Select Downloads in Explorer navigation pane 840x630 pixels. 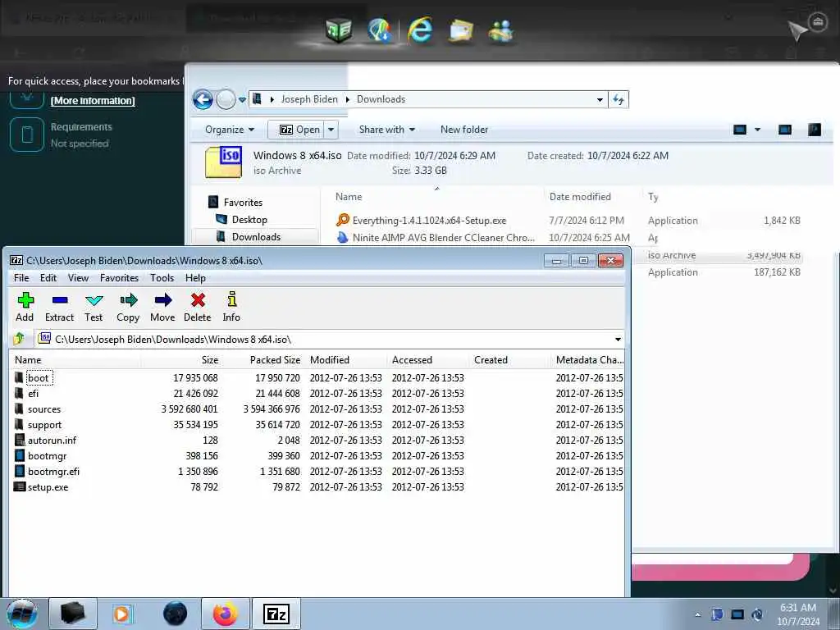256,237
